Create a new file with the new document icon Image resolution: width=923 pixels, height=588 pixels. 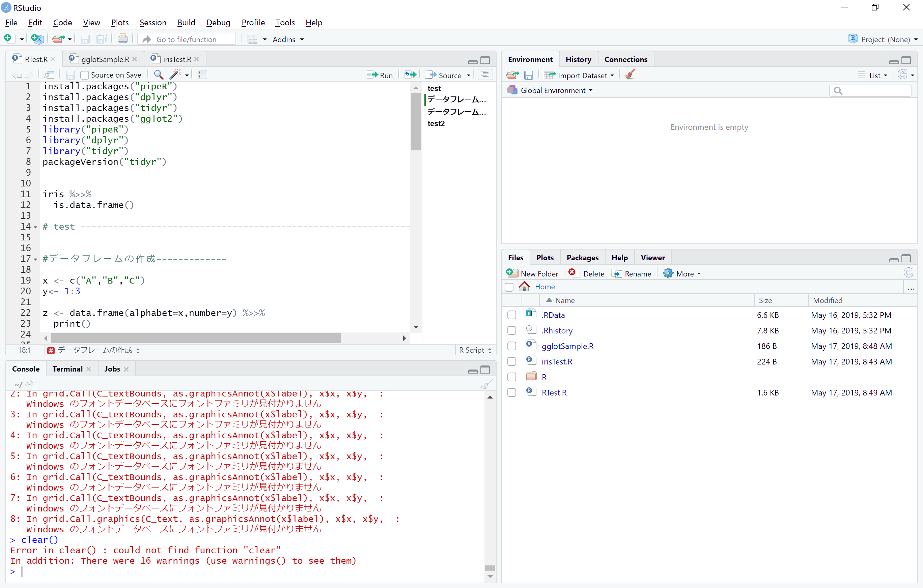pos(8,38)
